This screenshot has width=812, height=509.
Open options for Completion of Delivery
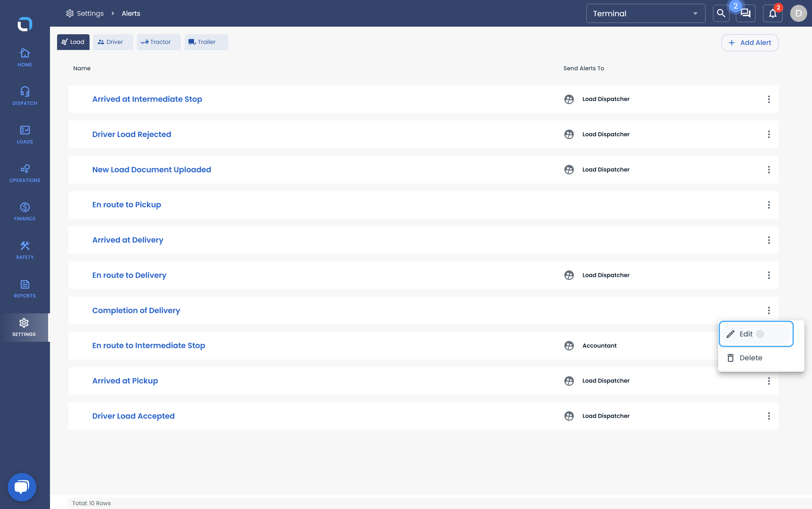(769, 310)
